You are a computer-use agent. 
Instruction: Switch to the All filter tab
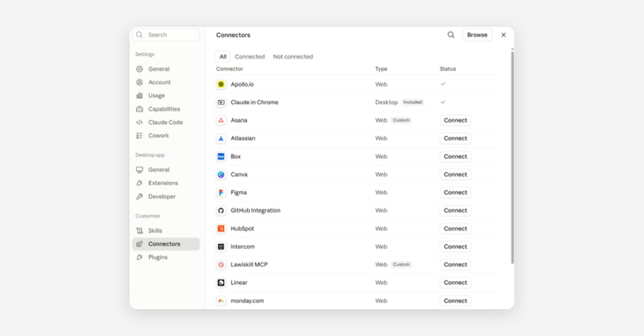(223, 57)
